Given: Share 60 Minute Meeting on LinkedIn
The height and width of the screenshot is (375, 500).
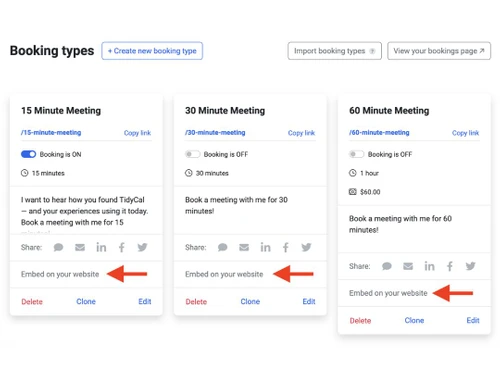Looking at the screenshot, I should 429,266.
